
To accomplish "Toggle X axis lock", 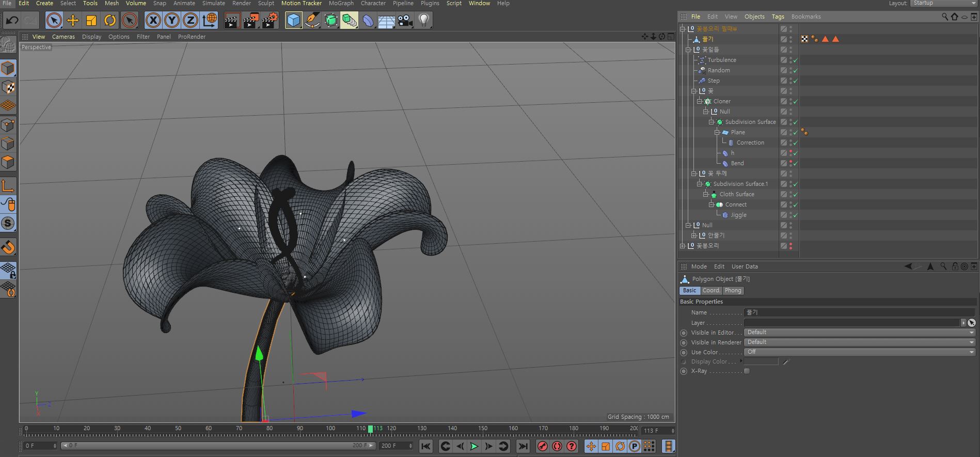I will [x=153, y=21].
